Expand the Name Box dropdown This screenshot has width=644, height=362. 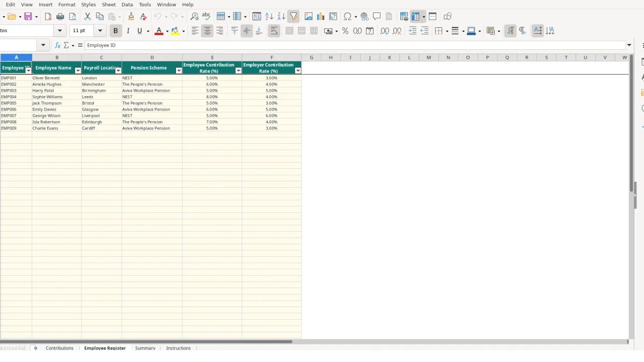pos(44,46)
